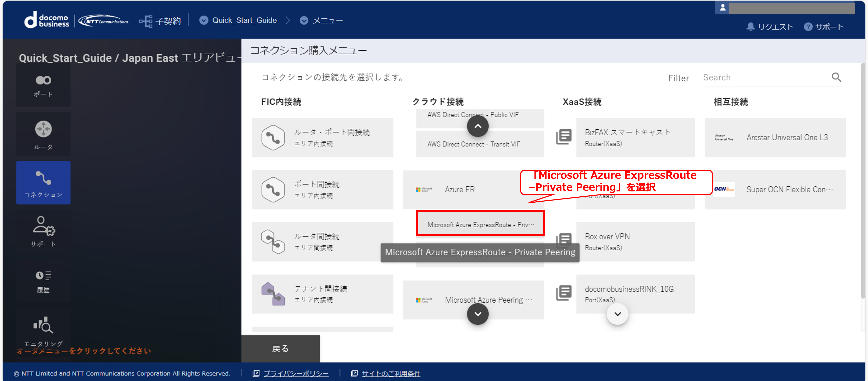
Task: Click the Microsoft Azure Peering logo
Action: (424, 300)
